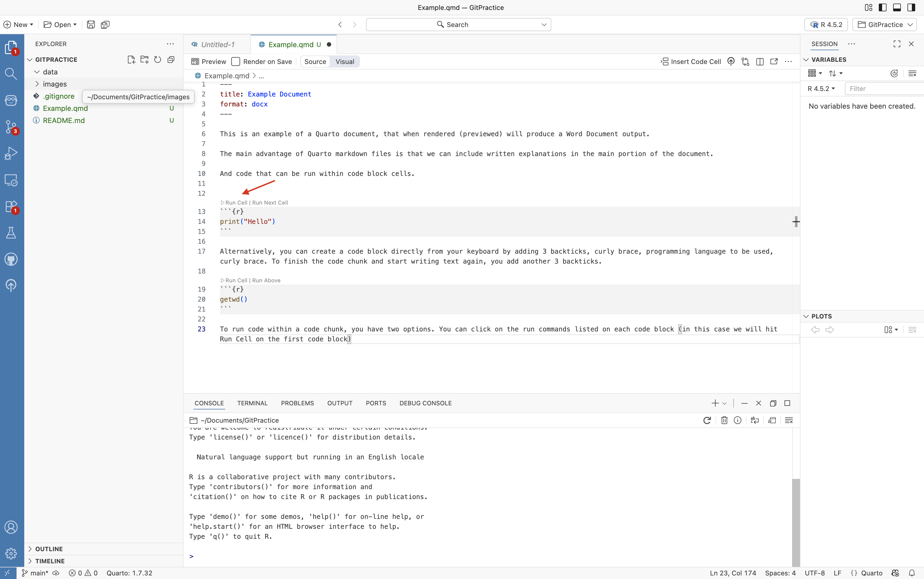
Task: Click Run Cell above the print Hello block
Action: 236,203
